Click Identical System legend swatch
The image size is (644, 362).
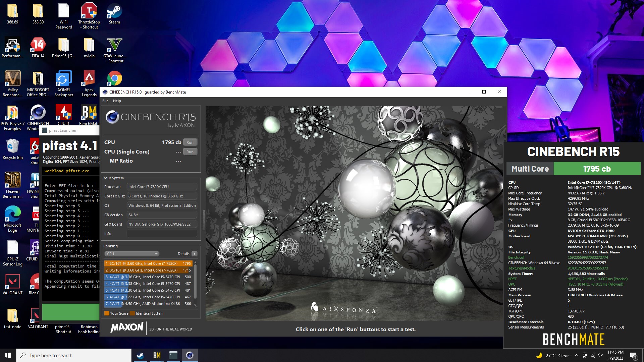point(132,313)
